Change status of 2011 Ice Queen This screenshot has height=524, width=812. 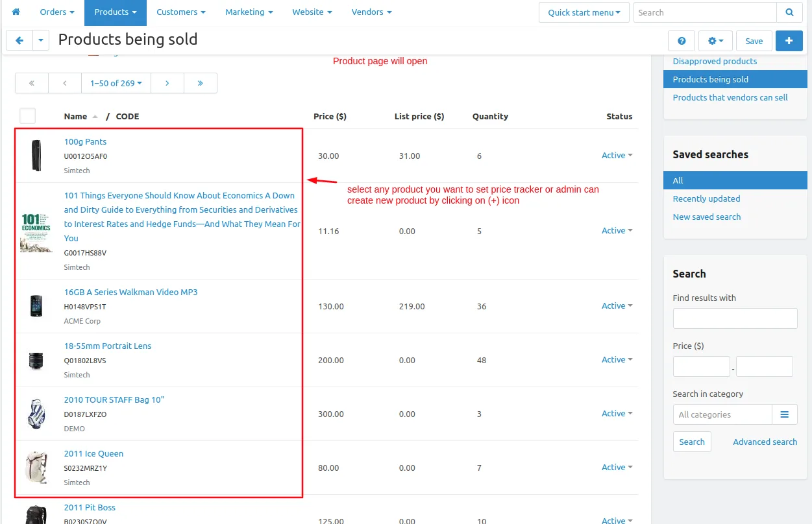tap(617, 467)
